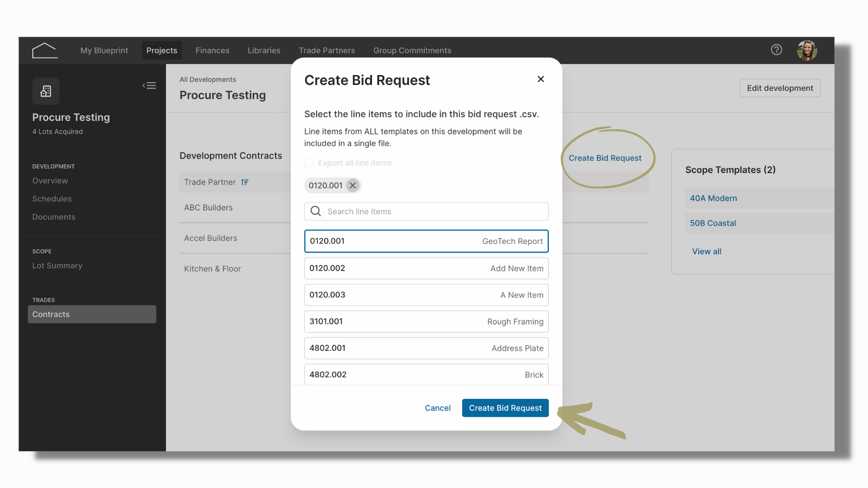Screen dimensions: 868x488
Task: Select line item 3101.001 Rough Framing
Action: coord(426,322)
